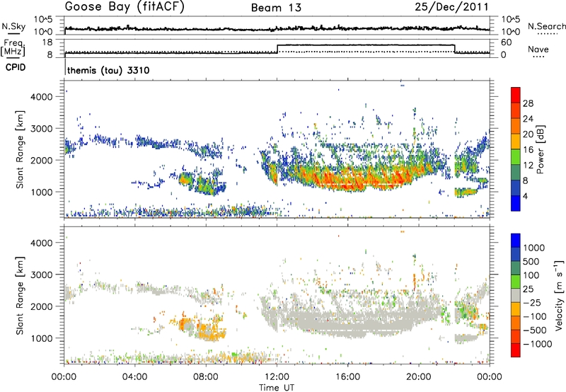Click the 'Time UT' axis title
The width and height of the screenshot is (566, 392).
(x=277, y=388)
